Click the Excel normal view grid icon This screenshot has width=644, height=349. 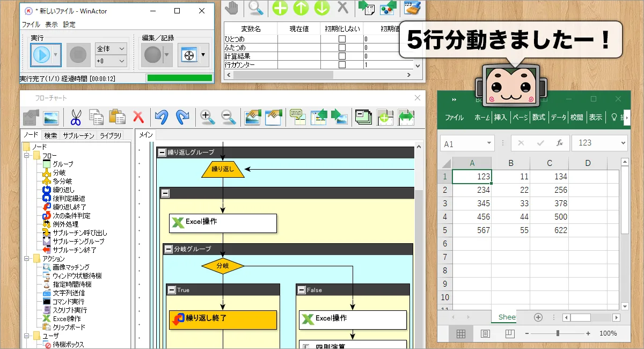pos(461,333)
